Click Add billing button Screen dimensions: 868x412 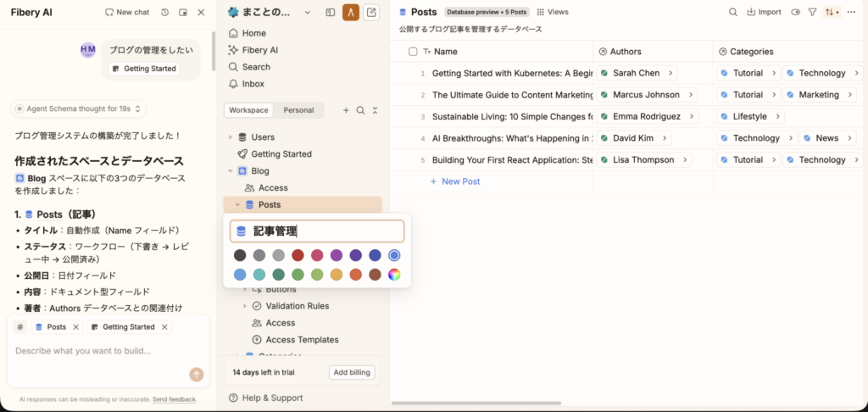coord(352,372)
